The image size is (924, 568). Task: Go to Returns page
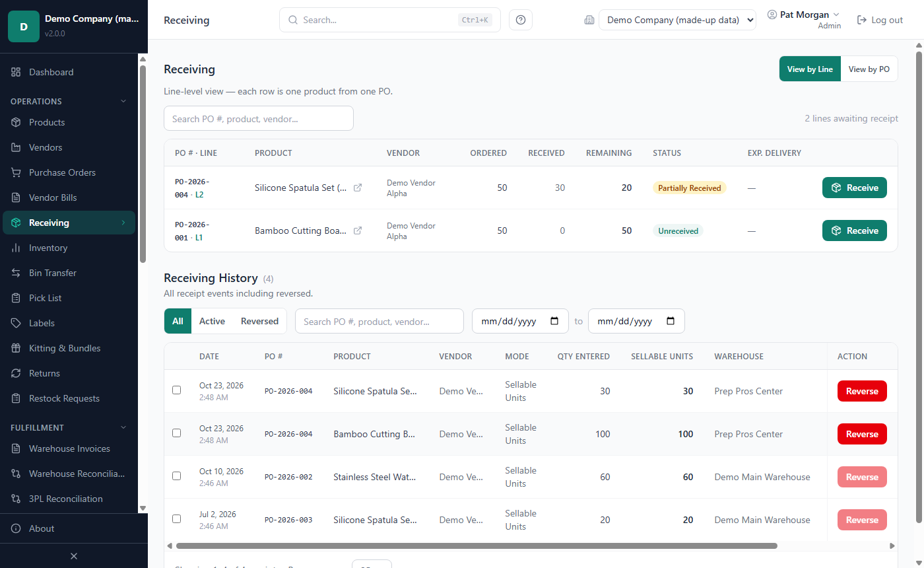69,373
